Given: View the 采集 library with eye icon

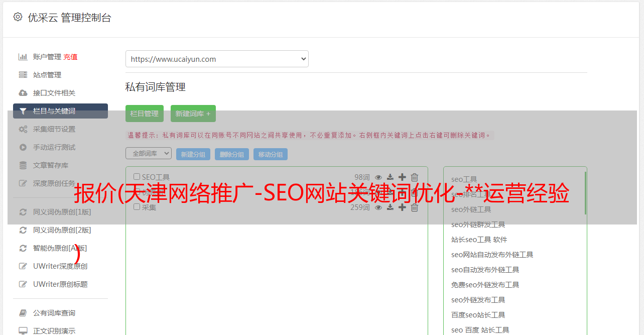Looking at the screenshot, I should tap(378, 207).
